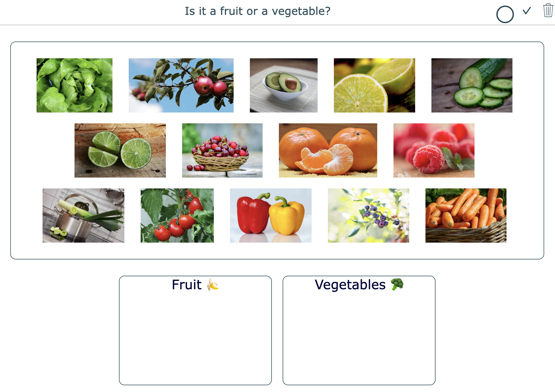Select the green lettuce picture

pos(75,85)
